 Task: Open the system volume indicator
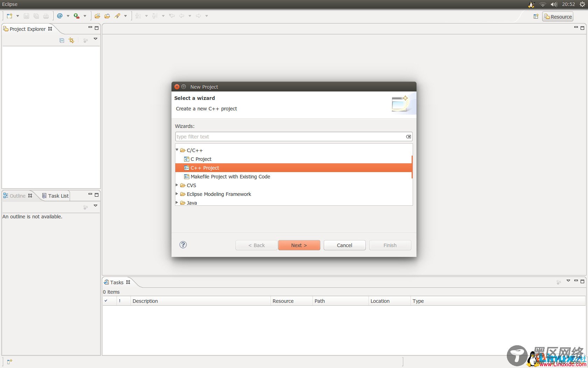(x=554, y=4)
